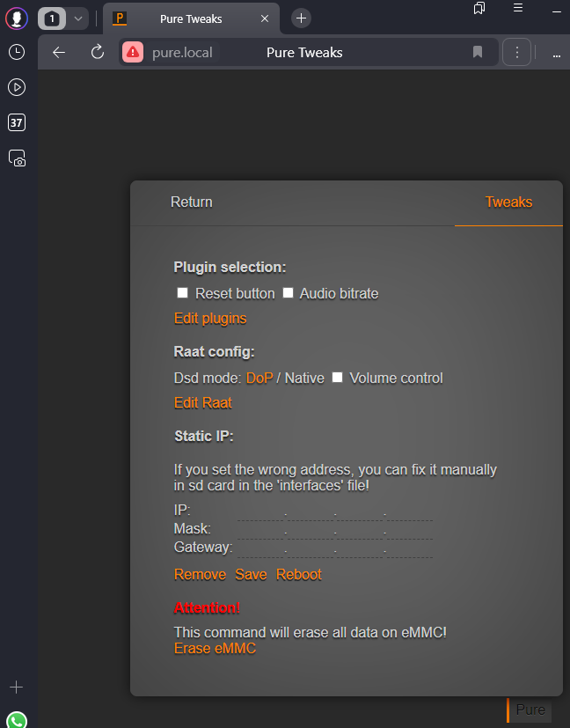Image resolution: width=570 pixels, height=728 pixels.
Task: Click the second Mask octet field
Action: (x=311, y=532)
